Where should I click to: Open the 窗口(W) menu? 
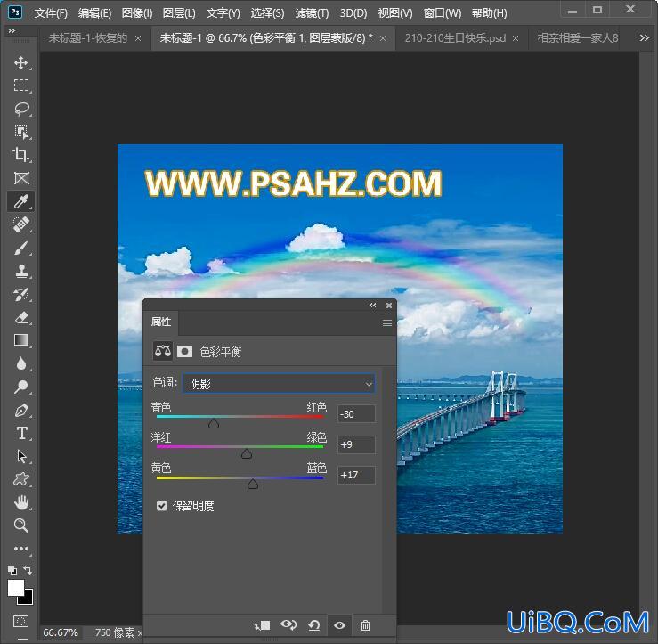(443, 13)
